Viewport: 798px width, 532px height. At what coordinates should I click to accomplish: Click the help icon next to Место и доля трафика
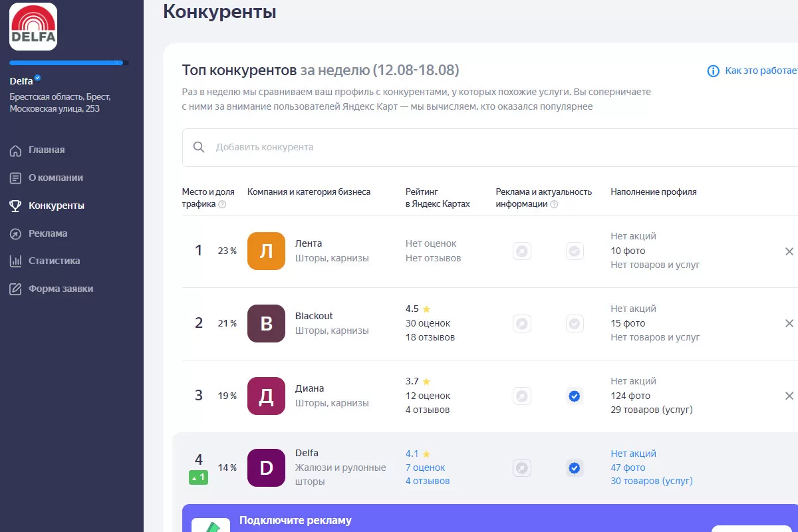pos(222,205)
